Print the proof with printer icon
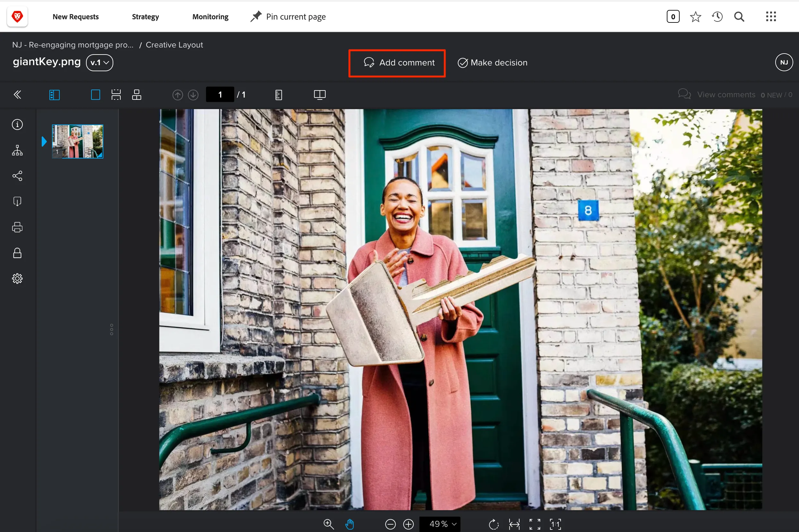 pos(17,227)
